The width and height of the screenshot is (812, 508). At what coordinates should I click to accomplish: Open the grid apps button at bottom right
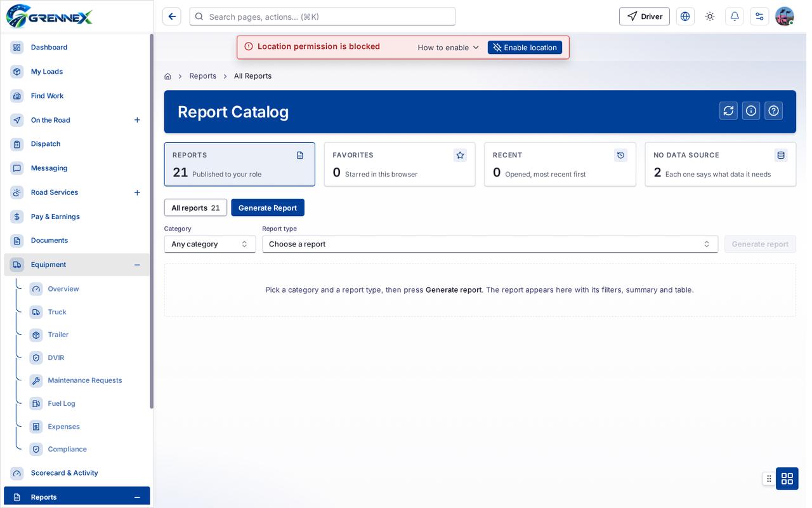[787, 478]
